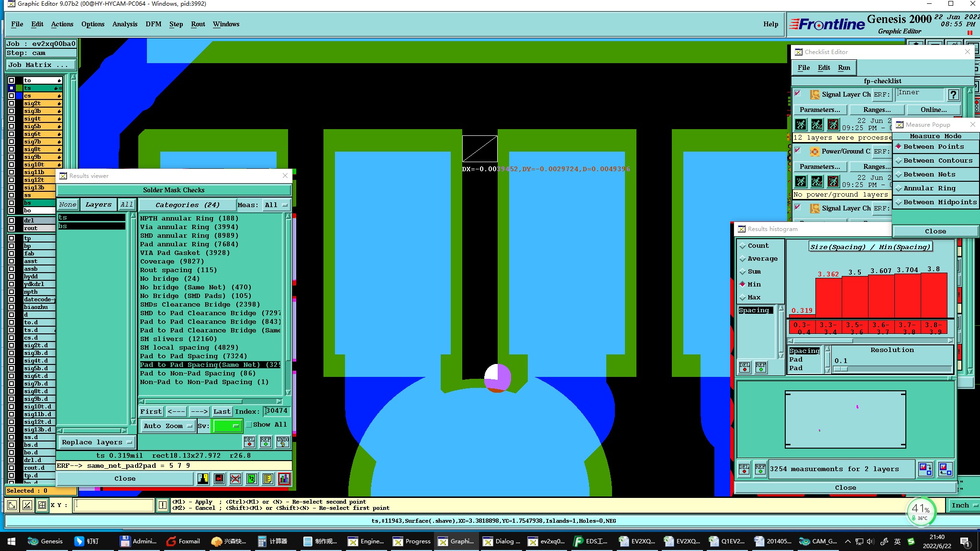Click the yellow report note icon
Image resolution: width=980 pixels, height=551 pixels.
268,479
